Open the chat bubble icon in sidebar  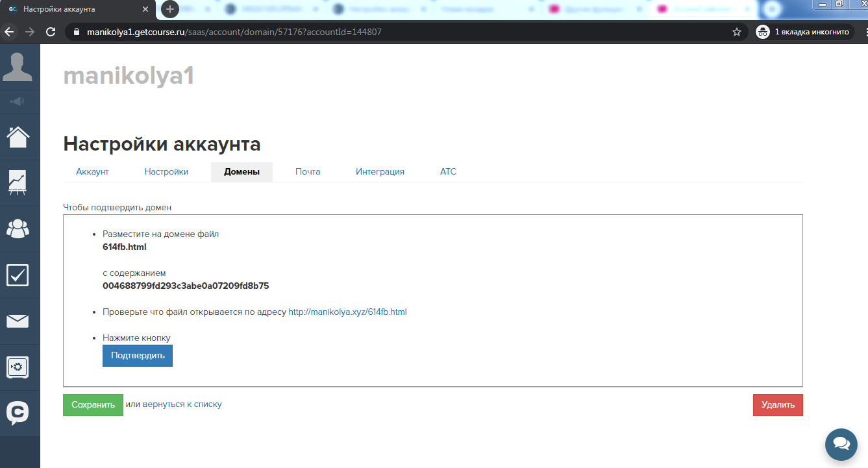[18, 413]
